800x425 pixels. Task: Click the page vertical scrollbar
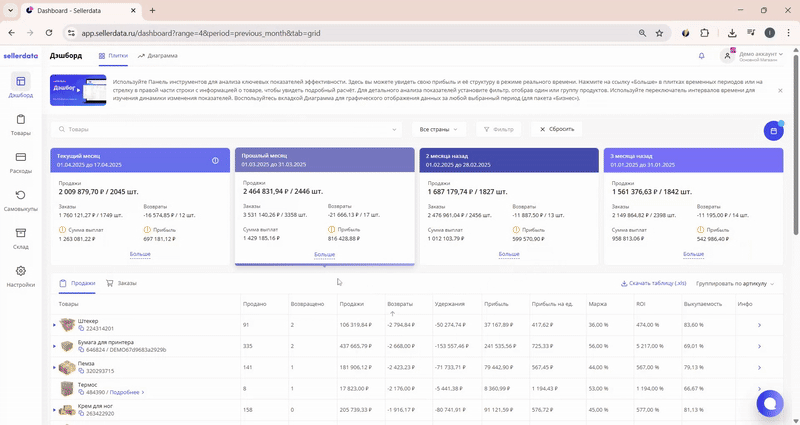click(796, 143)
